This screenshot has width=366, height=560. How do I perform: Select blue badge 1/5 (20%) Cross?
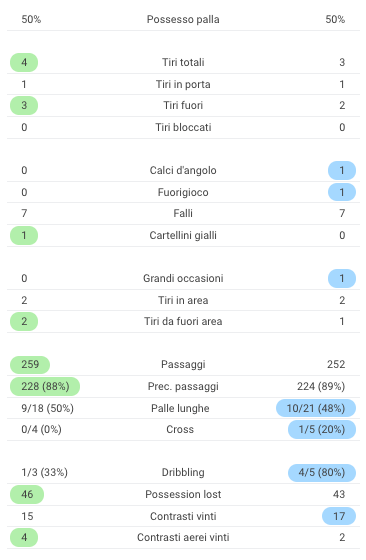(322, 429)
